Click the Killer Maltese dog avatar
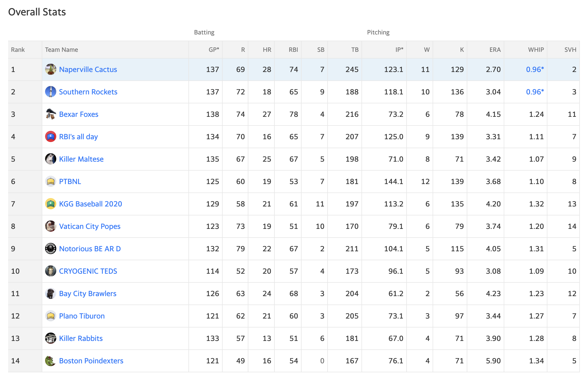 pyautogui.click(x=51, y=159)
